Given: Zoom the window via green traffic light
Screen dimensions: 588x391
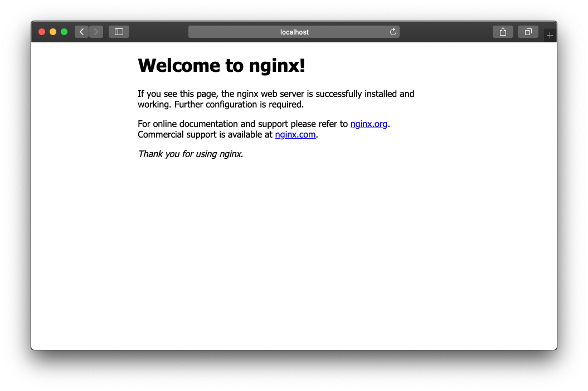Looking at the screenshot, I should pyautogui.click(x=64, y=32).
